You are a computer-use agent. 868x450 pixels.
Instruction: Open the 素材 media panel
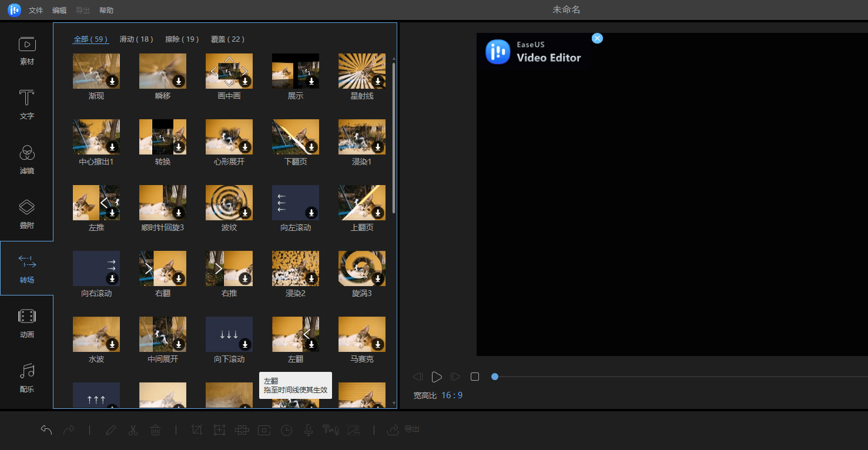[27, 51]
